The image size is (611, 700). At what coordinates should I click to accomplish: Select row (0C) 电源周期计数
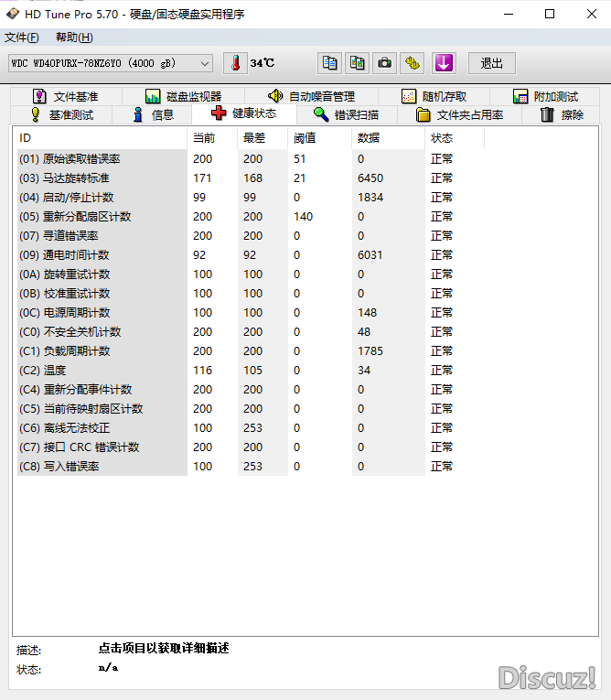(x=251, y=313)
